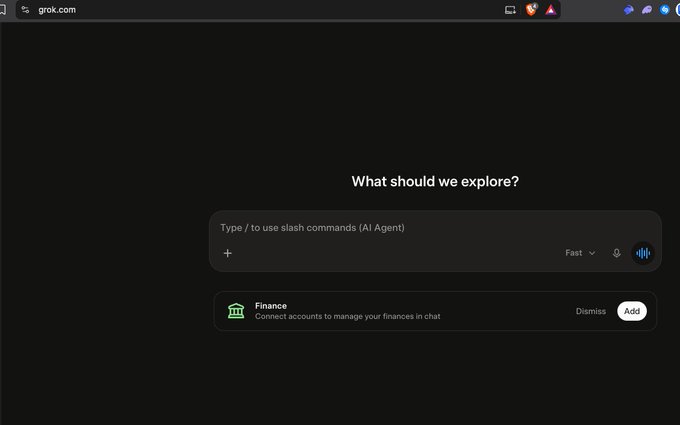Open the Fast model selector dropdown
The image size is (680, 425).
[x=580, y=253]
